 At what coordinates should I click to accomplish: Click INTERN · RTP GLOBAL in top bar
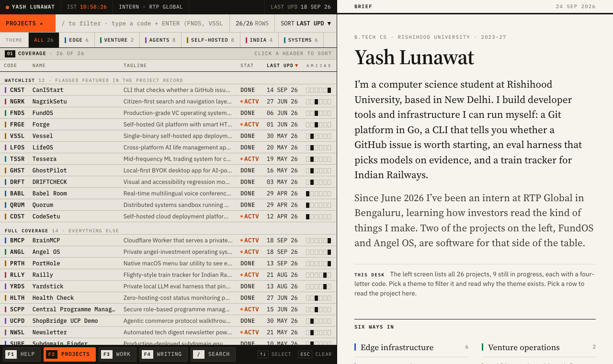tap(151, 7)
